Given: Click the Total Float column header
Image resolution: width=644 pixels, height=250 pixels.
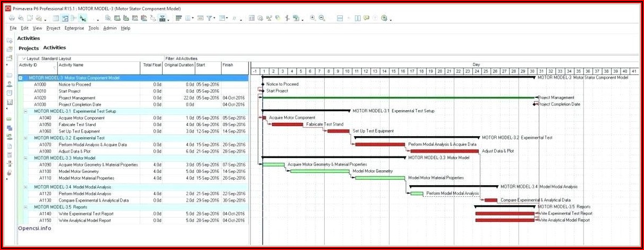Looking at the screenshot, I should (x=151, y=65).
